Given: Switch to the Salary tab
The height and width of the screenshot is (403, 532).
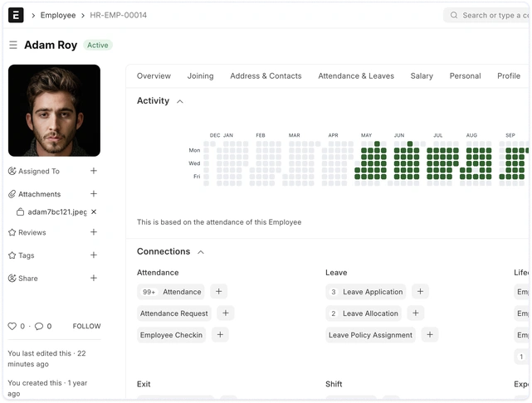Looking at the screenshot, I should (x=422, y=76).
